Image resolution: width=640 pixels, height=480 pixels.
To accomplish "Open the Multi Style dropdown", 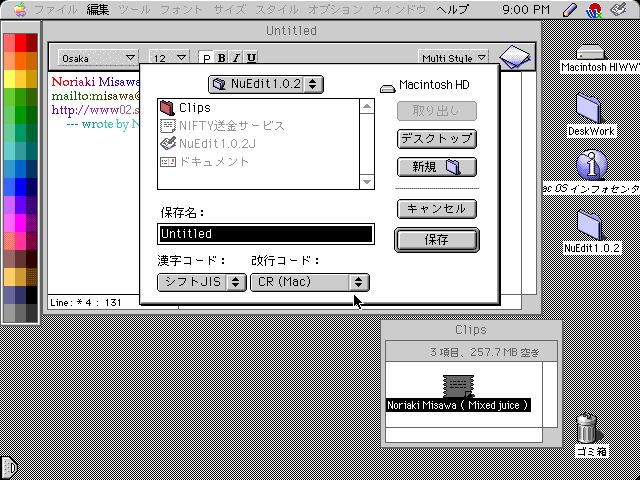I will pyautogui.click(x=453, y=58).
